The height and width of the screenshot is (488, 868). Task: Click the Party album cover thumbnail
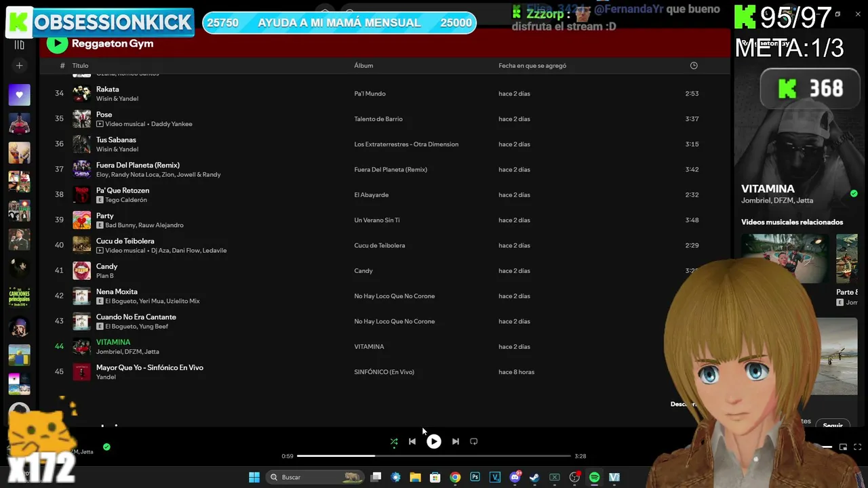pyautogui.click(x=82, y=220)
